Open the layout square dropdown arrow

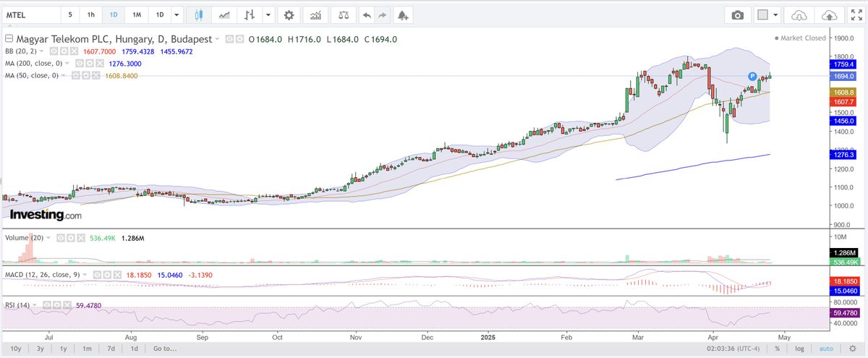776,15
